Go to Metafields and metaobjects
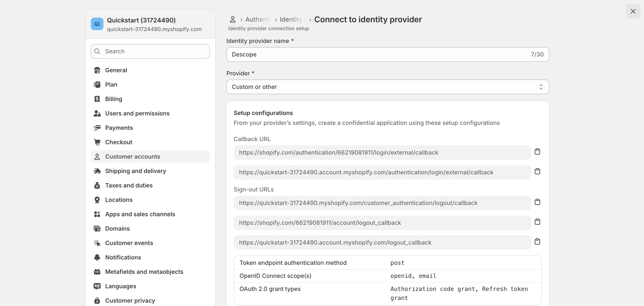This screenshot has height=306, width=644. coord(150,272)
